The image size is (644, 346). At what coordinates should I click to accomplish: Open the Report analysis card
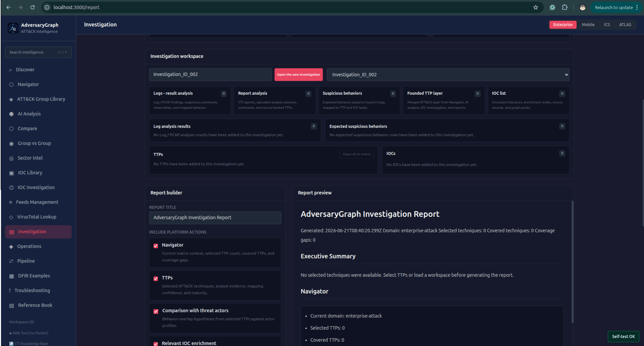(x=274, y=100)
